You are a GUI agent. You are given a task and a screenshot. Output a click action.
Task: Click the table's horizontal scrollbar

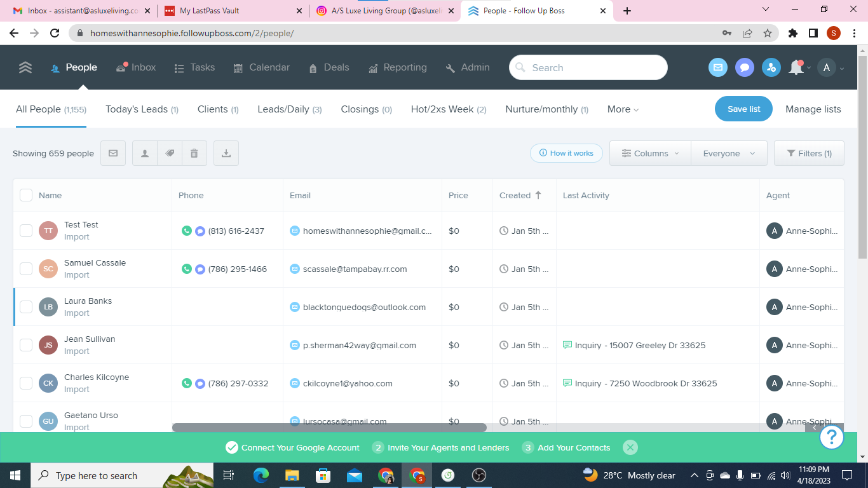coord(329,428)
